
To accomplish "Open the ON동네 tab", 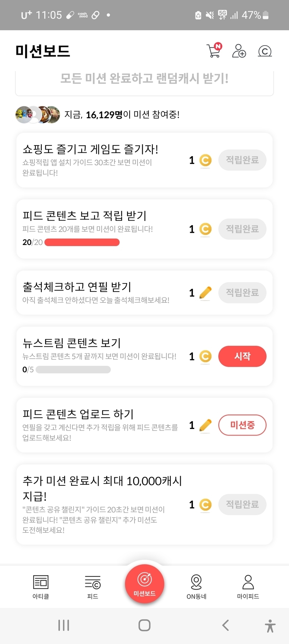I will point(196,587).
